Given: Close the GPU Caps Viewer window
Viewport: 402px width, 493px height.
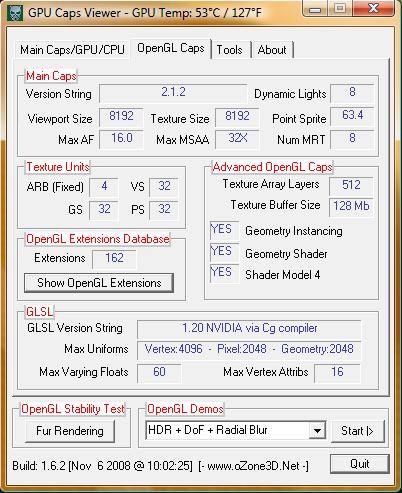Looking at the screenshot, I should pyautogui.click(x=373, y=8).
